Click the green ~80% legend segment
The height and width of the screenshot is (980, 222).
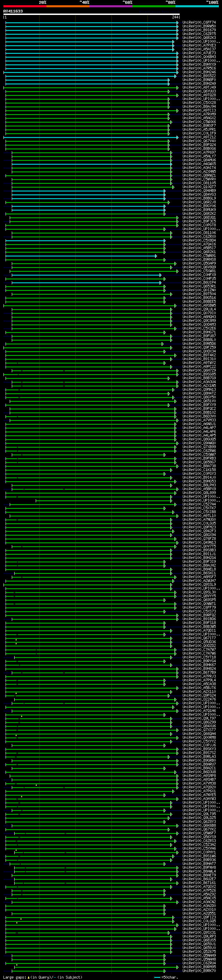[154, 6]
